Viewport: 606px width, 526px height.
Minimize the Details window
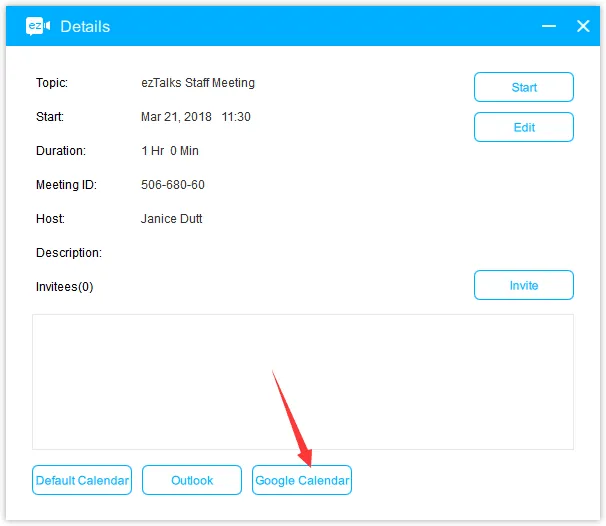[x=548, y=26]
